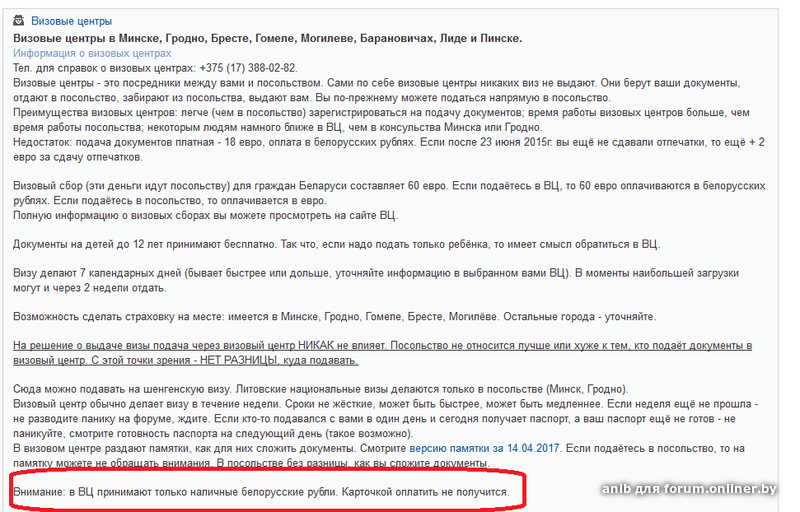This screenshot has height=512, width=800.
Task: Click the Полную информацию о визовых сборах line
Action: 206,215
